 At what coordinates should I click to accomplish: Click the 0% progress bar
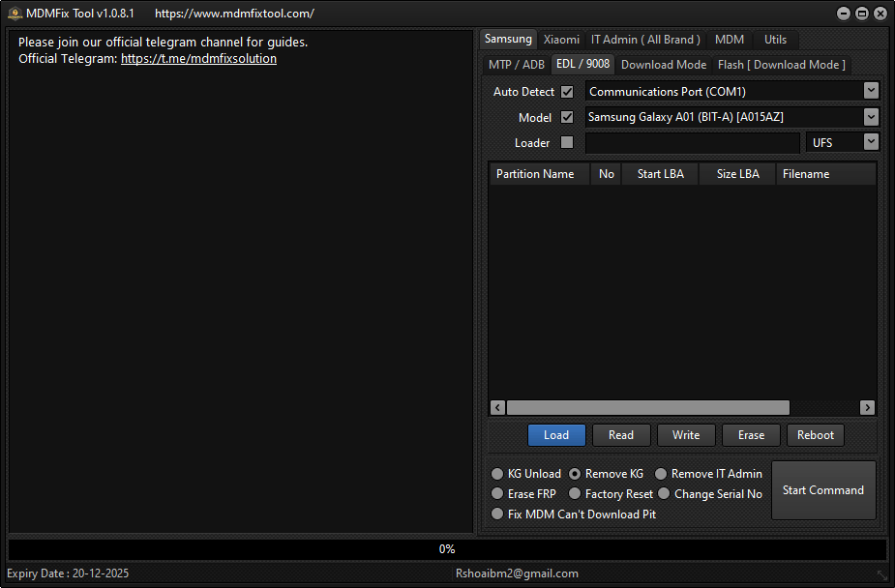[447, 548]
